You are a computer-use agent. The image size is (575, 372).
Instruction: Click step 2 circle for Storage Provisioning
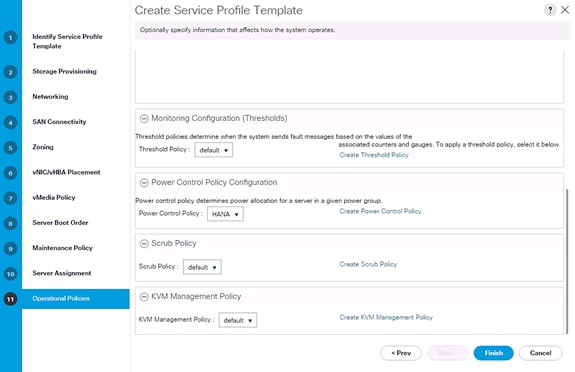(x=10, y=72)
